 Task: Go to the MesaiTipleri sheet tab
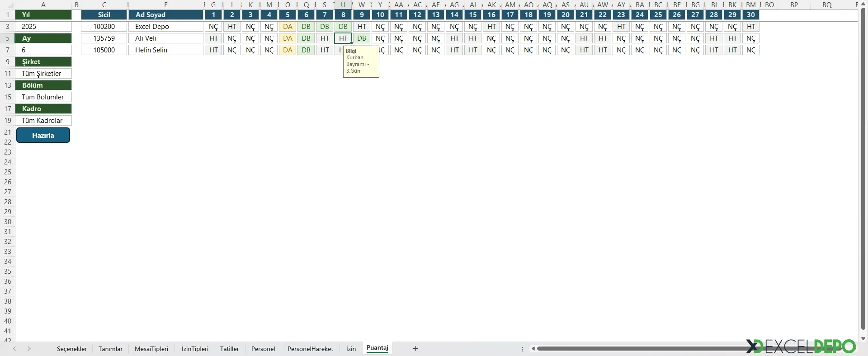(x=151, y=349)
